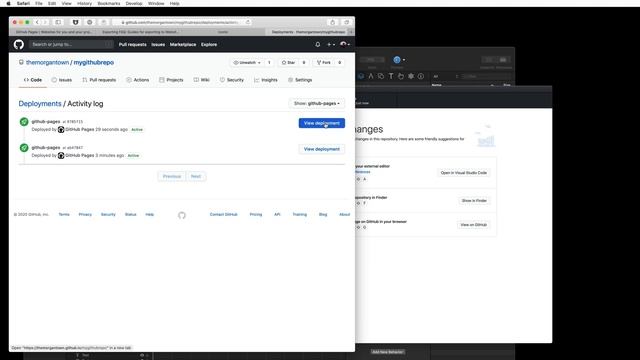The width and height of the screenshot is (640, 360).
Task: Open the plus create-new dropdown
Action: (331, 44)
